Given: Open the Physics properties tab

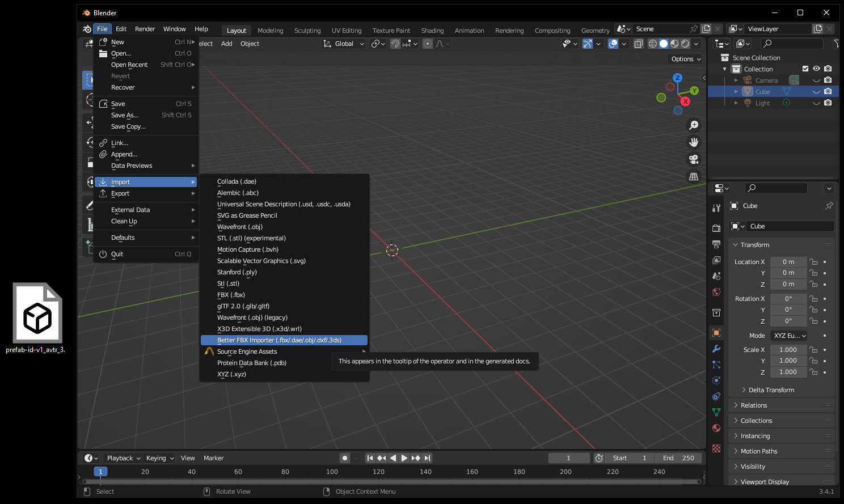Looking at the screenshot, I should [x=716, y=380].
